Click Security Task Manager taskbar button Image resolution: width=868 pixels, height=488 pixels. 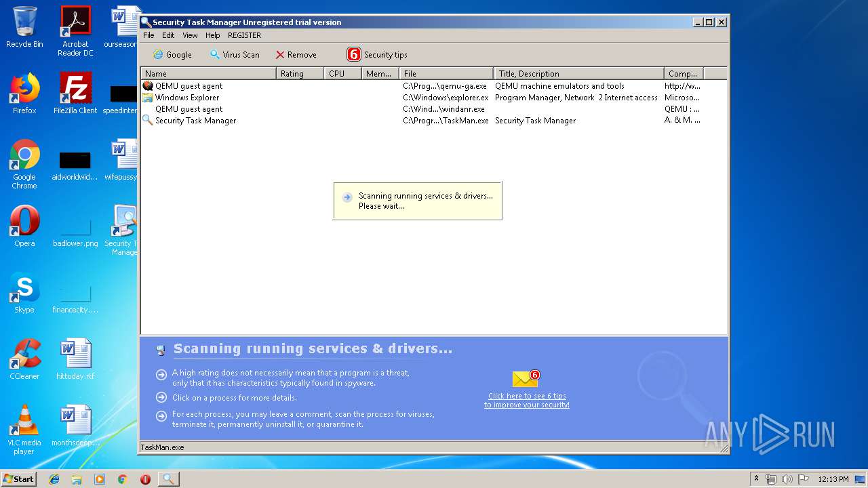pos(168,479)
